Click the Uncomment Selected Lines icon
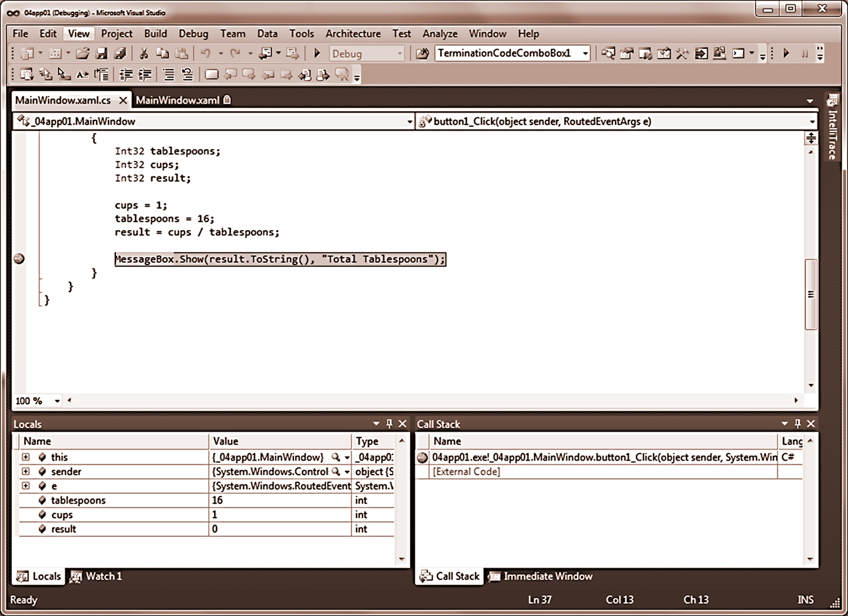848x616 pixels. pos(187,75)
